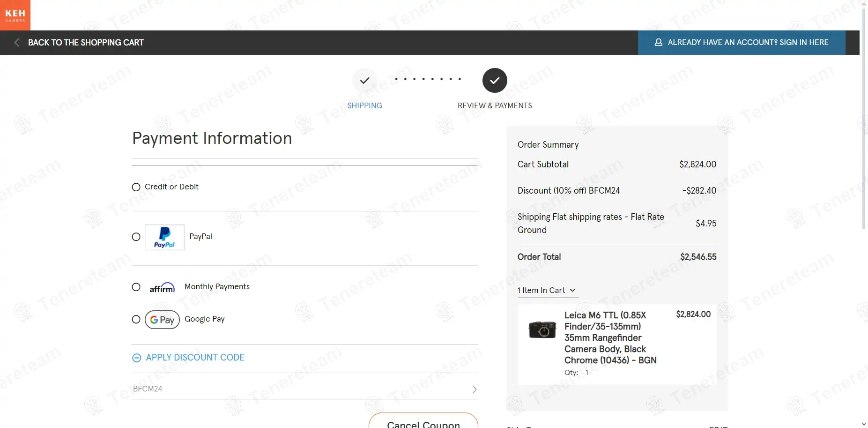The image size is (868, 428).
Task: Click the BFCM24 discount code field
Action: pyautogui.click(x=304, y=389)
